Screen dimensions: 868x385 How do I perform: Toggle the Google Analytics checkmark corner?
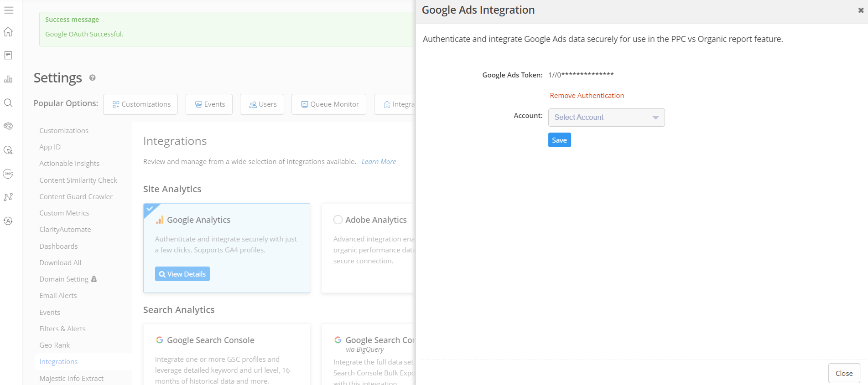point(150,209)
